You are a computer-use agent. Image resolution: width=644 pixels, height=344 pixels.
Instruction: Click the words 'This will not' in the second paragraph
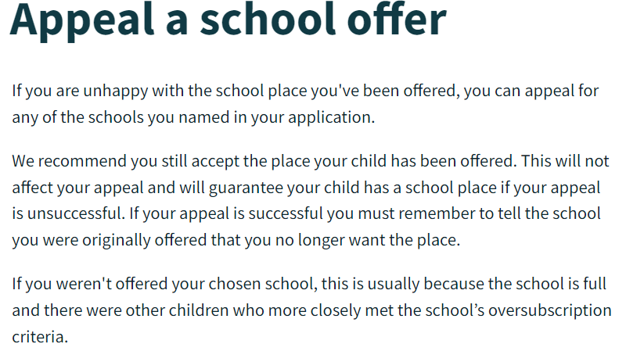click(566, 161)
